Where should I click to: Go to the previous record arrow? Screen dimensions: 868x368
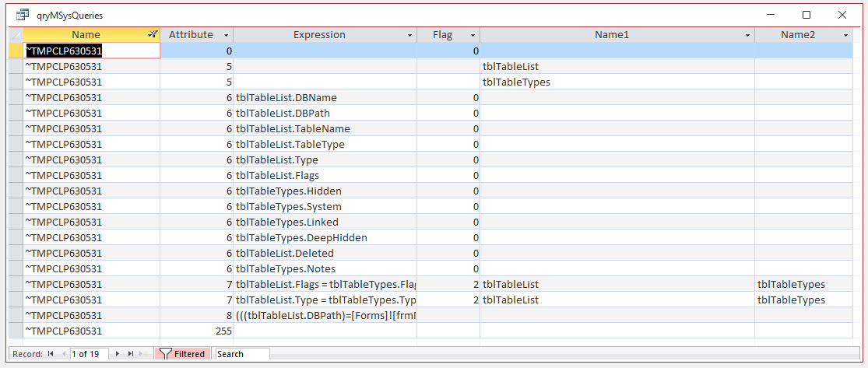[x=63, y=354]
